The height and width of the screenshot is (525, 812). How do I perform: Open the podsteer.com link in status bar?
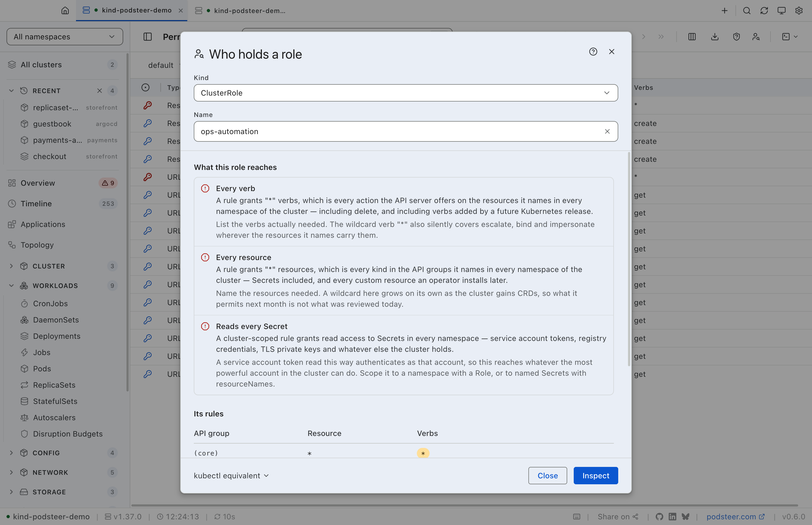(736, 517)
